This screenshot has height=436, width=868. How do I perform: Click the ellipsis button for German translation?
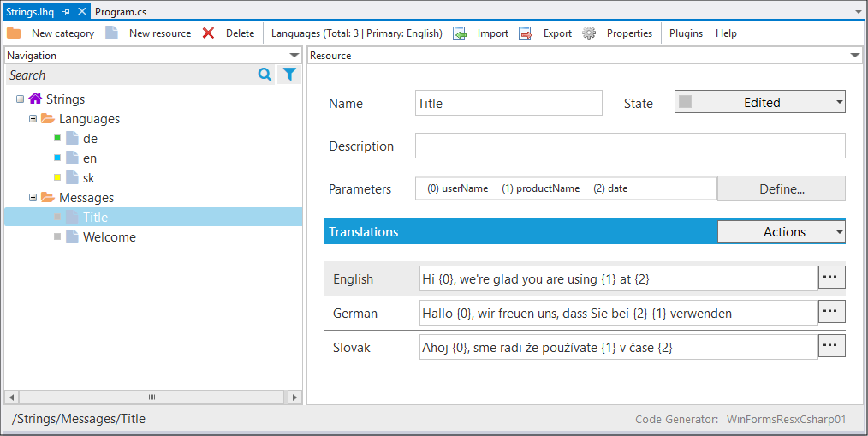click(831, 311)
